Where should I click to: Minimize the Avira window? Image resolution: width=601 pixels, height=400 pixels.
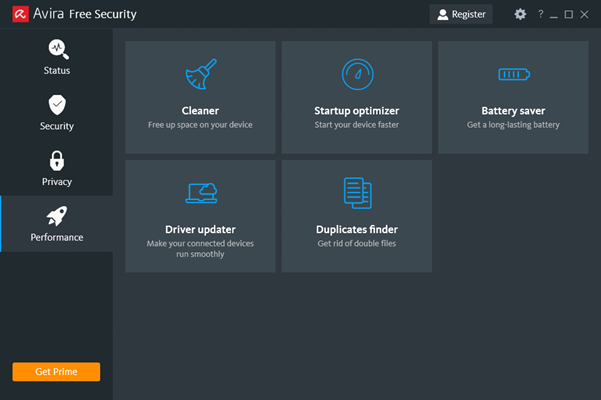[553, 15]
